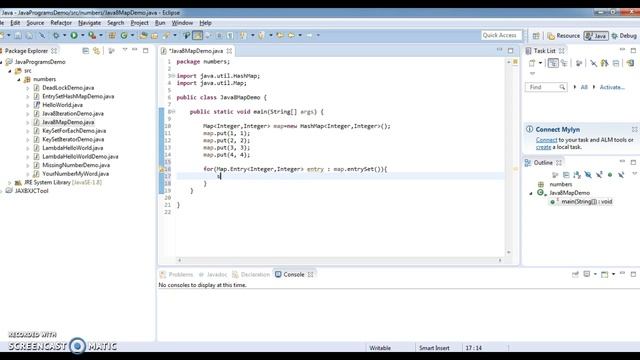Select LambdaHelloWorldDemo.java file
Image resolution: width=640 pixels, height=360 pixels.
tap(80, 157)
